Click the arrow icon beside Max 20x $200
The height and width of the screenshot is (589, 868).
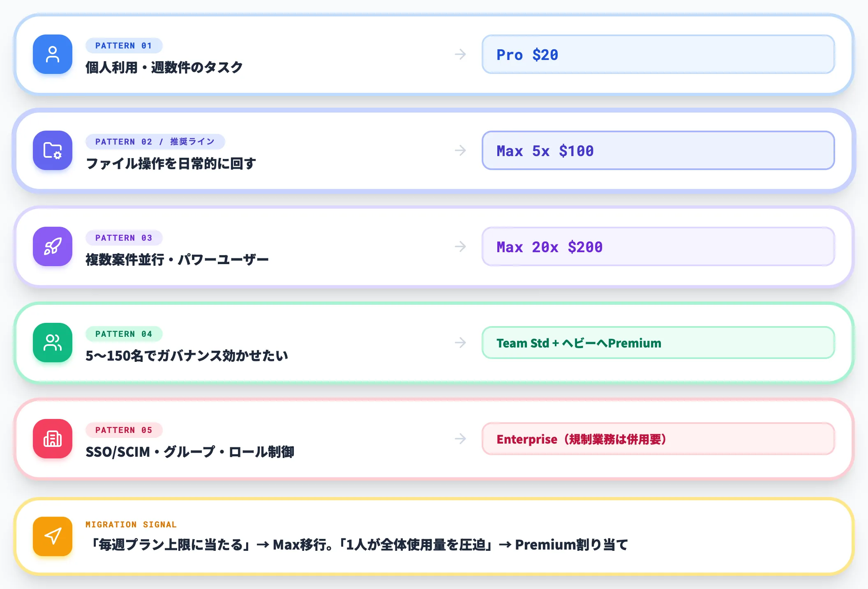[x=460, y=246]
